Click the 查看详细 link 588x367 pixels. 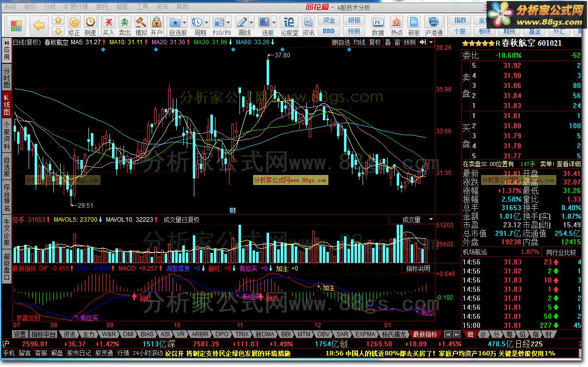[568, 164]
